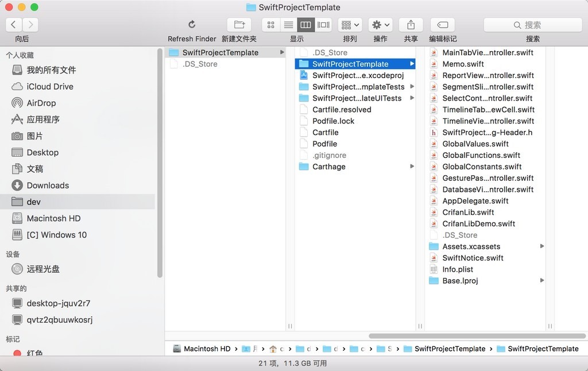Image resolution: width=588 pixels, height=371 pixels.
Task: Click the Refresh Finder toolbar icon
Action: [192, 25]
